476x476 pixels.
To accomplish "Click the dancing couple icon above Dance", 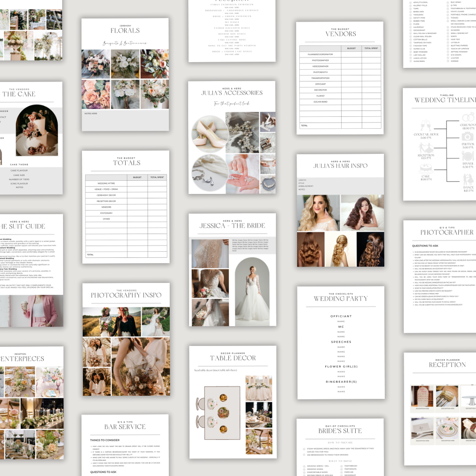I will tap(468, 179).
